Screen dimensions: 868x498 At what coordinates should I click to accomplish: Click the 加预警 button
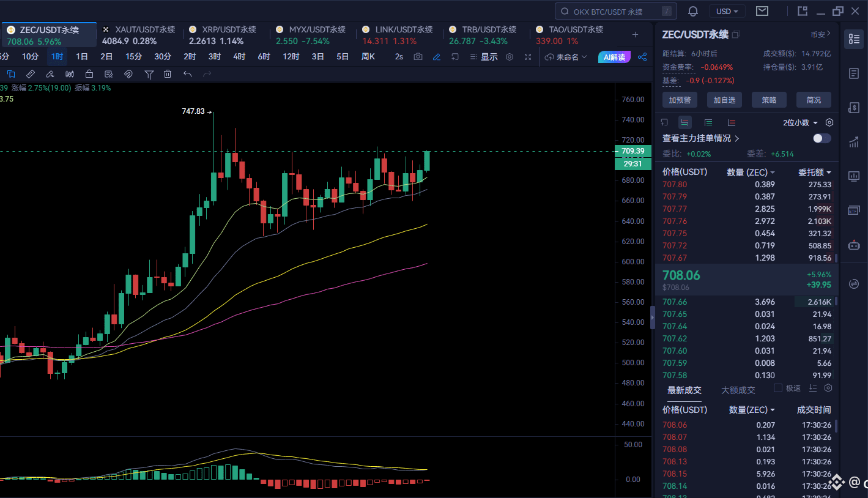click(679, 100)
